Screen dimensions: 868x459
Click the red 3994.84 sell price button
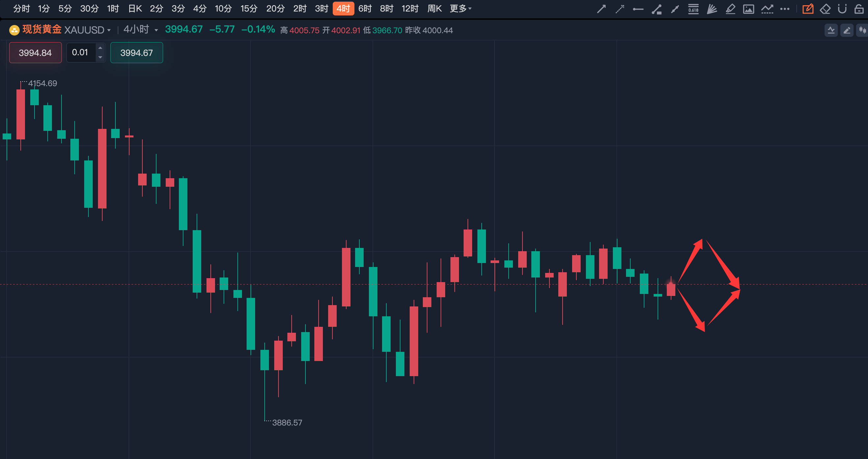36,53
